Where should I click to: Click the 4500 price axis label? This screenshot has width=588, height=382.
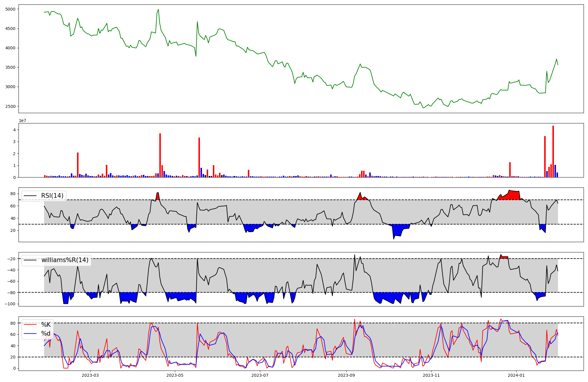(10, 29)
